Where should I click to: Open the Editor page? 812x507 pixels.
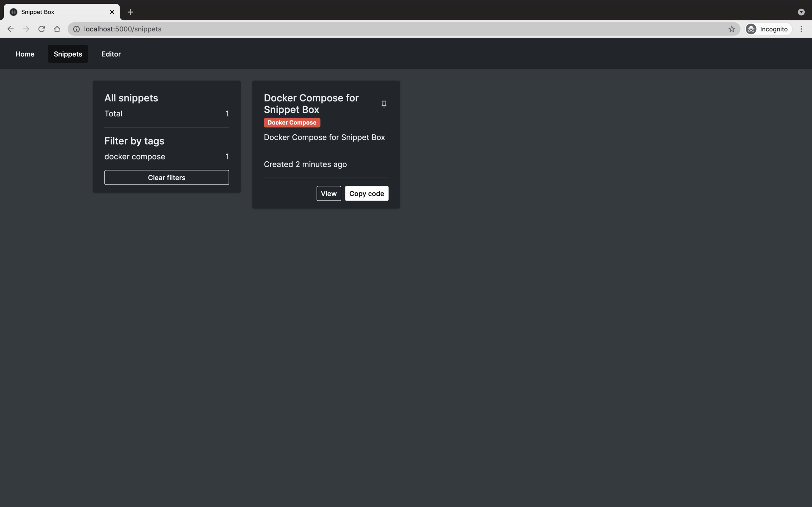[x=111, y=54]
